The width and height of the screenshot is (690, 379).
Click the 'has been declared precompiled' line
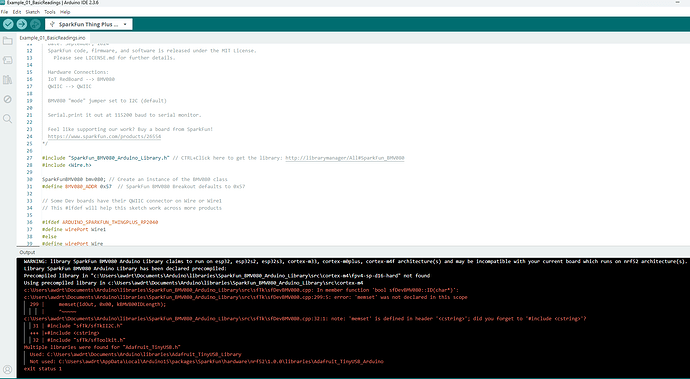(125, 269)
